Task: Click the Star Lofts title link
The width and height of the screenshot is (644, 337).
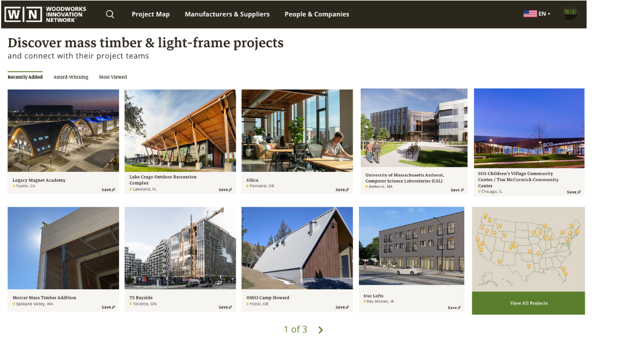Action: tap(374, 296)
